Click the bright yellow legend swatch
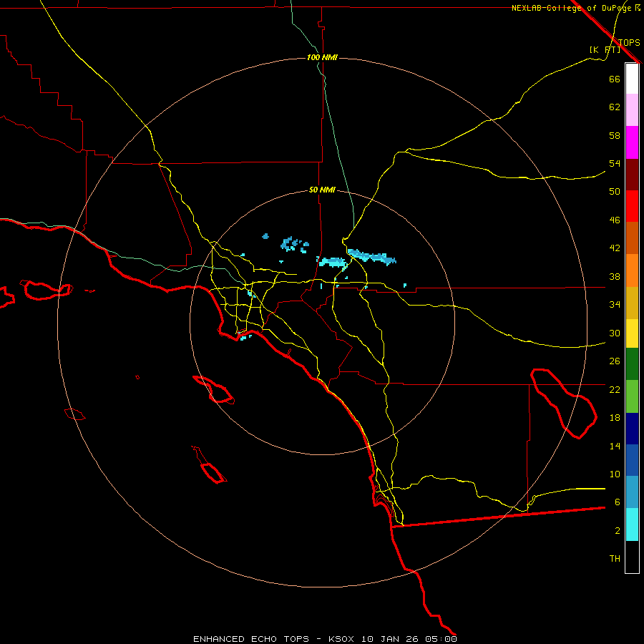This screenshot has width=644, height=644. click(x=632, y=333)
